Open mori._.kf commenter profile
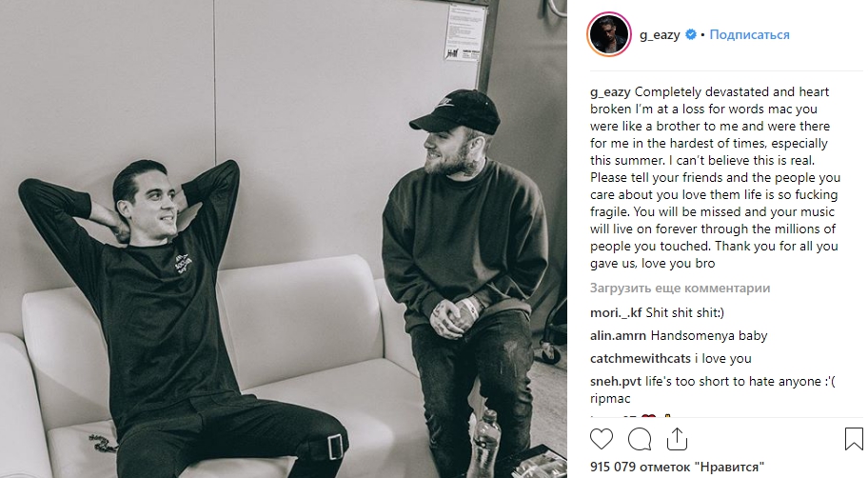The image size is (868, 478). tap(616, 312)
